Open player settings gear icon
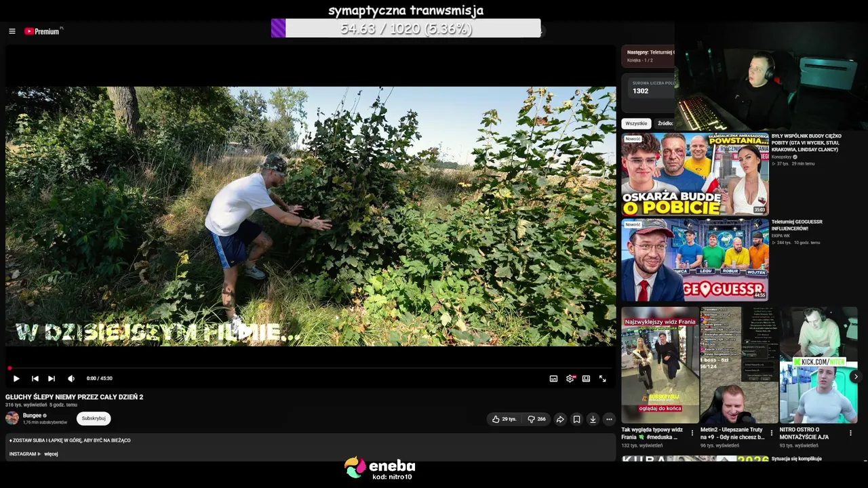This screenshot has width=868, height=488. (570, 379)
